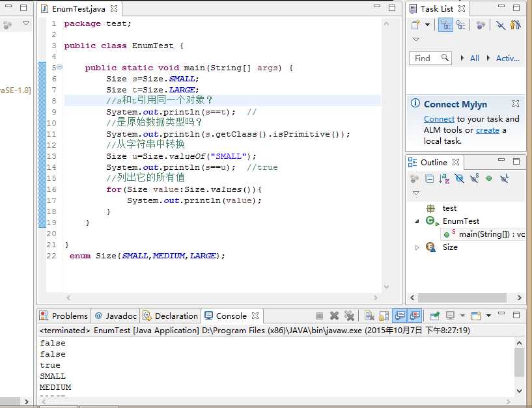Toggle Scroll Lock in Console toolbar
The height and width of the screenshot is (408, 532).
384,316
